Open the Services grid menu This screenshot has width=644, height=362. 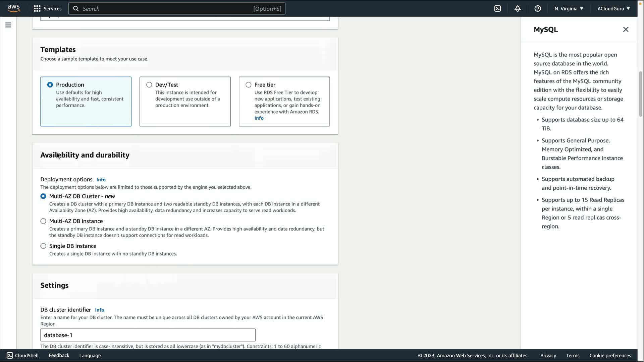click(37, 9)
